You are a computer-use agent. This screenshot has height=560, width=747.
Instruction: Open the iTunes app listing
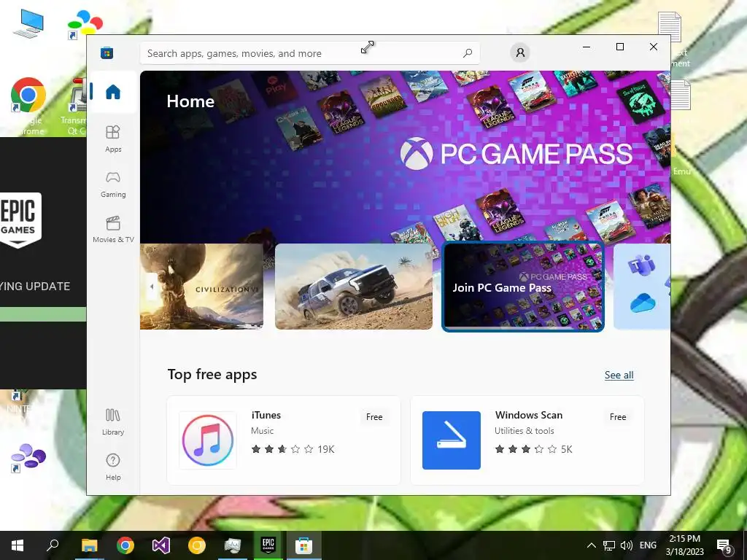click(284, 440)
